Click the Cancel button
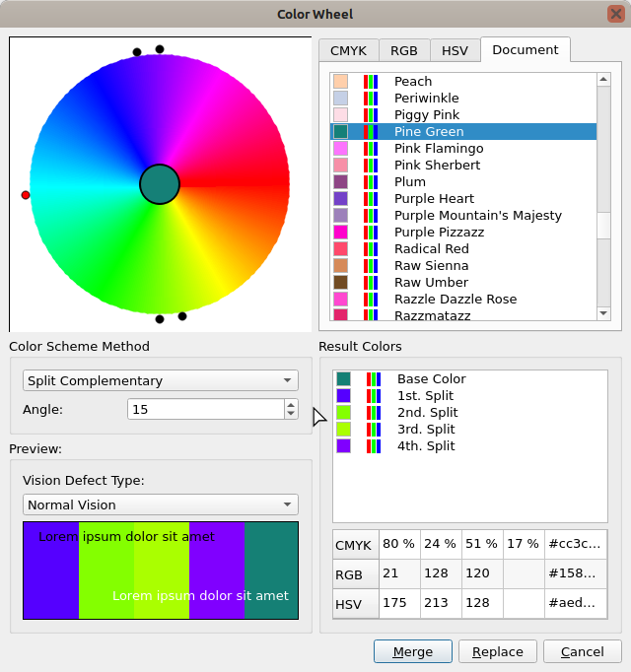This screenshot has height=672, width=631. click(582, 652)
